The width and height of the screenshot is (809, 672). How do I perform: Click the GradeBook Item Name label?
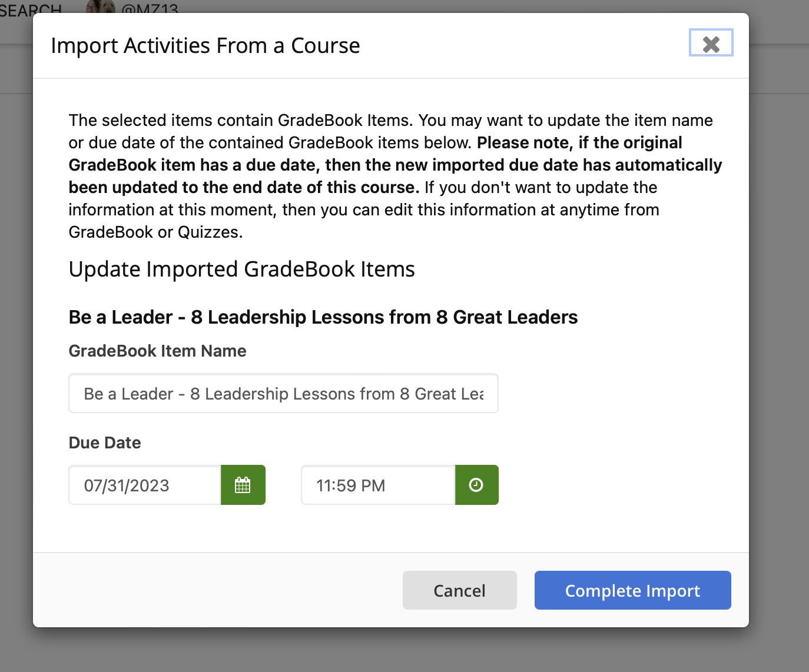click(157, 351)
